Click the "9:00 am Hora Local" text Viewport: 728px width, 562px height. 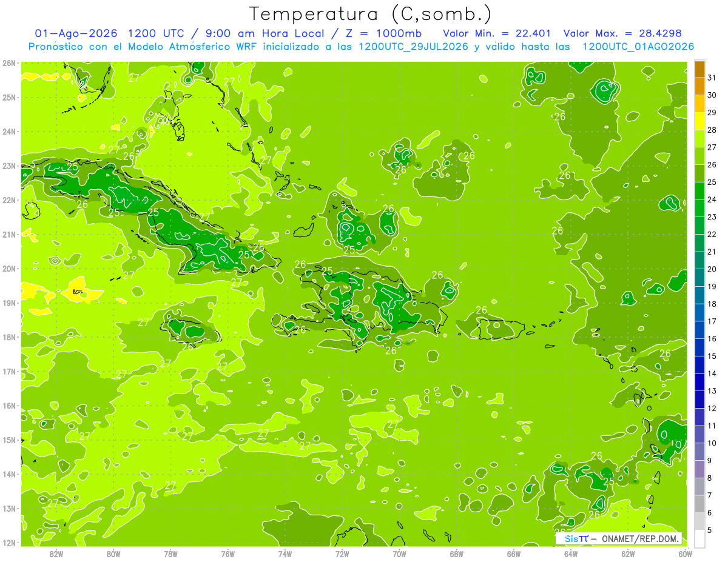264,33
